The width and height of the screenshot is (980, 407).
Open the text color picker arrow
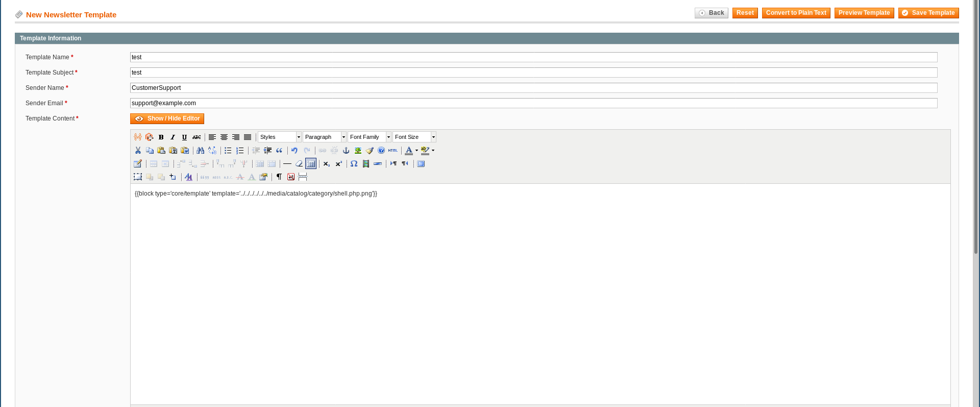[x=416, y=151]
